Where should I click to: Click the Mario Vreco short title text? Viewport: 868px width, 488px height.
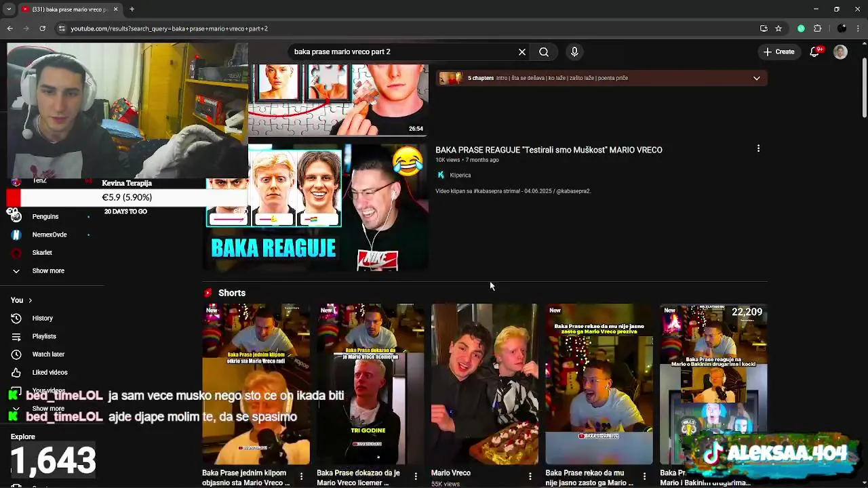(x=451, y=473)
